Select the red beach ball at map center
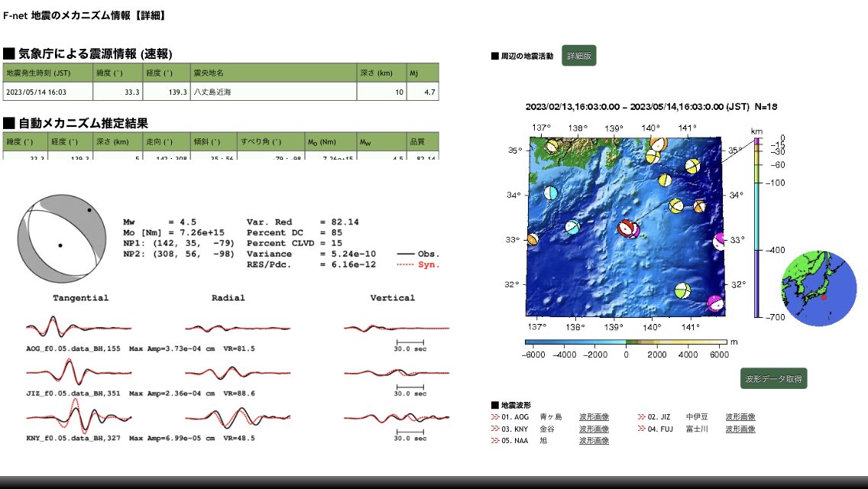The image size is (868, 489). (627, 228)
